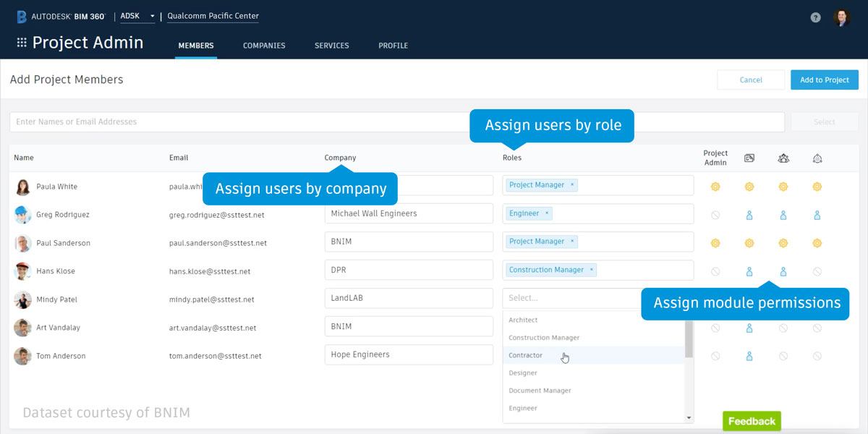
Task: Click the Enter Names or Email Addresses field
Action: pyautogui.click(x=396, y=122)
